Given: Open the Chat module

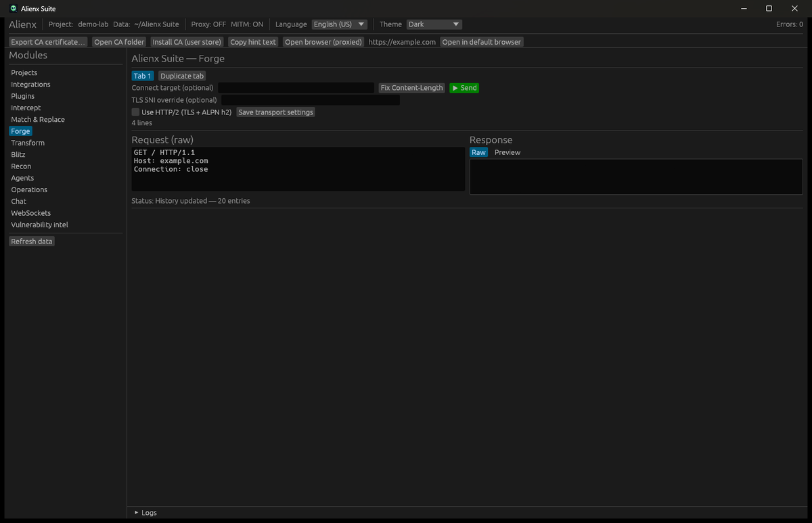Looking at the screenshot, I should pyautogui.click(x=19, y=202).
